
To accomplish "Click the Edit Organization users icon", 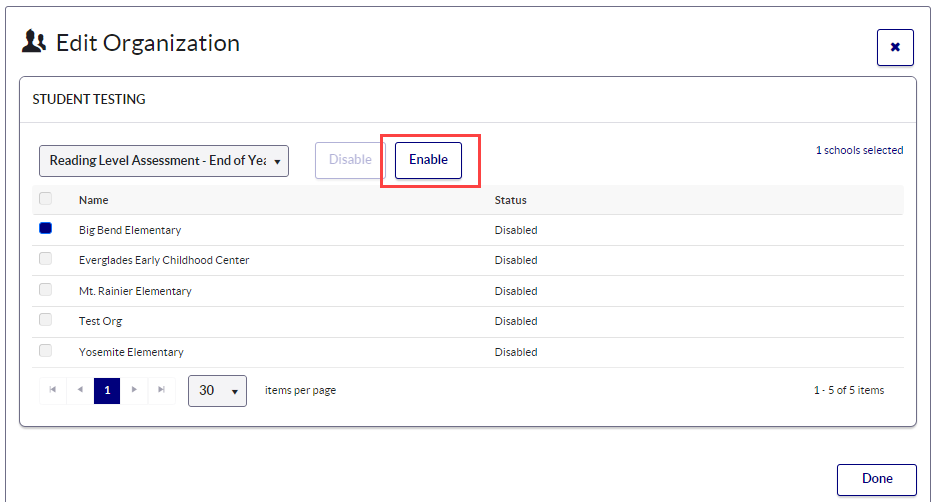I will pyautogui.click(x=34, y=43).
